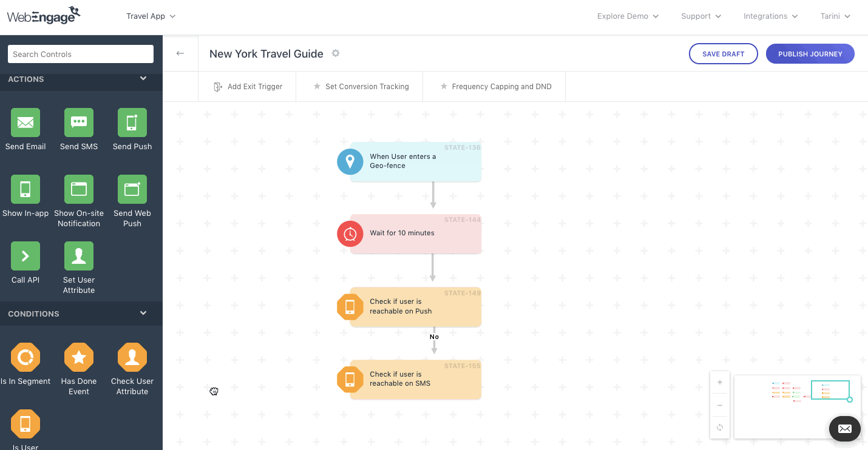The width and height of the screenshot is (868, 450).
Task: Zoom out the canvas with minus
Action: click(x=720, y=405)
